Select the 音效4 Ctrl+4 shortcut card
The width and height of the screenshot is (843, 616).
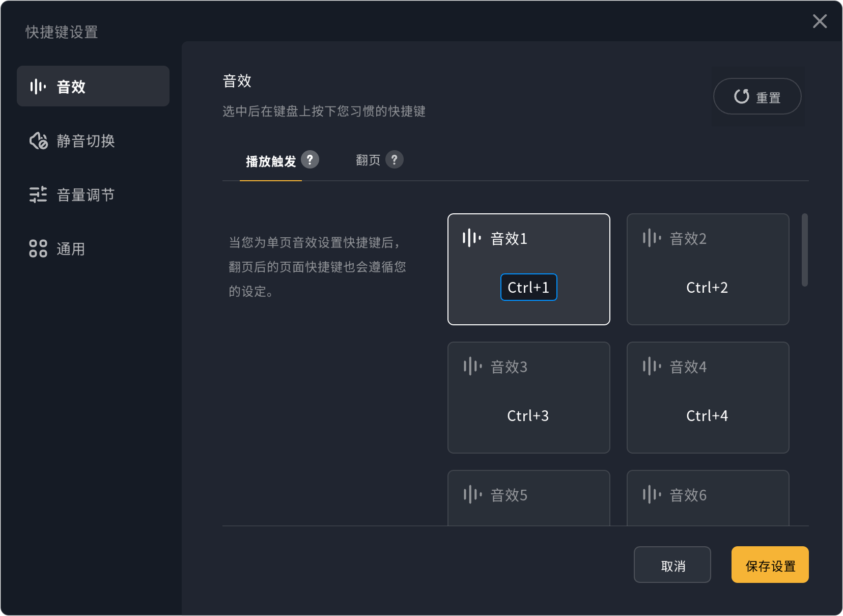tap(708, 397)
